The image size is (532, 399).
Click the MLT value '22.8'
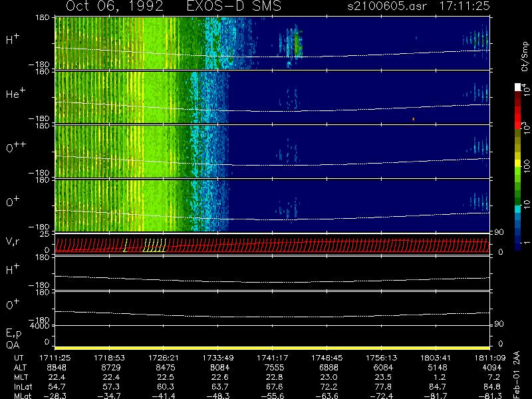point(275,377)
